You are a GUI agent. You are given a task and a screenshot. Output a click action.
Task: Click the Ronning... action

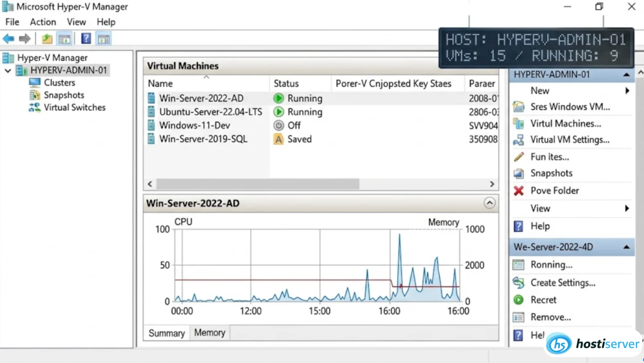(x=551, y=265)
